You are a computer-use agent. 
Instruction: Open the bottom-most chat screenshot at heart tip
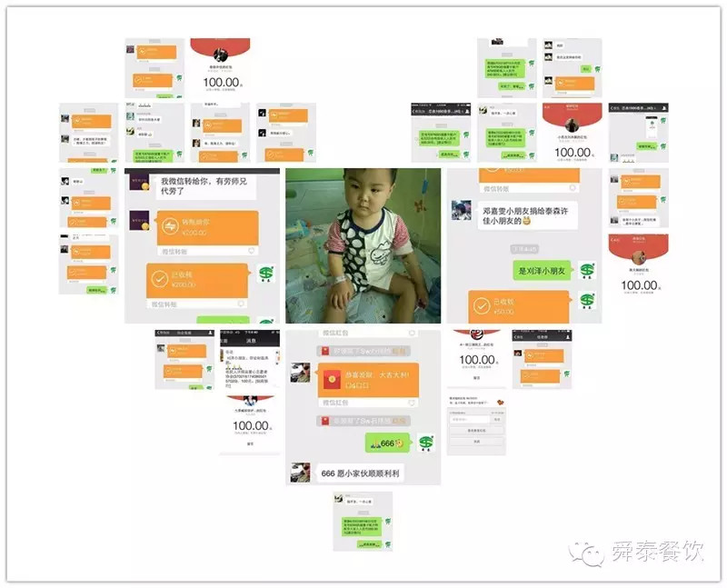(363, 522)
